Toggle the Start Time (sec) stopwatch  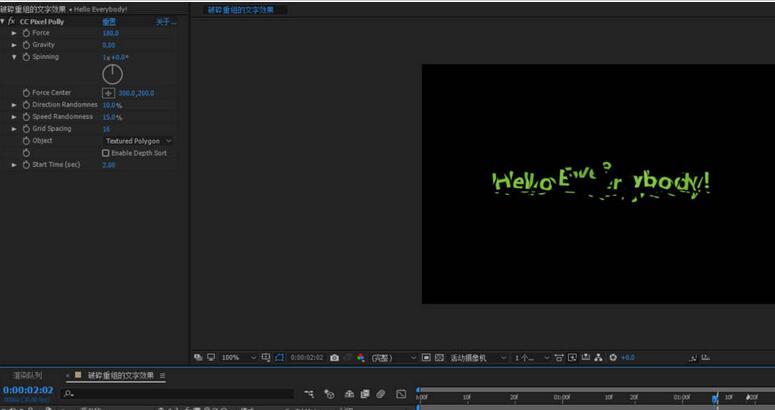26,165
